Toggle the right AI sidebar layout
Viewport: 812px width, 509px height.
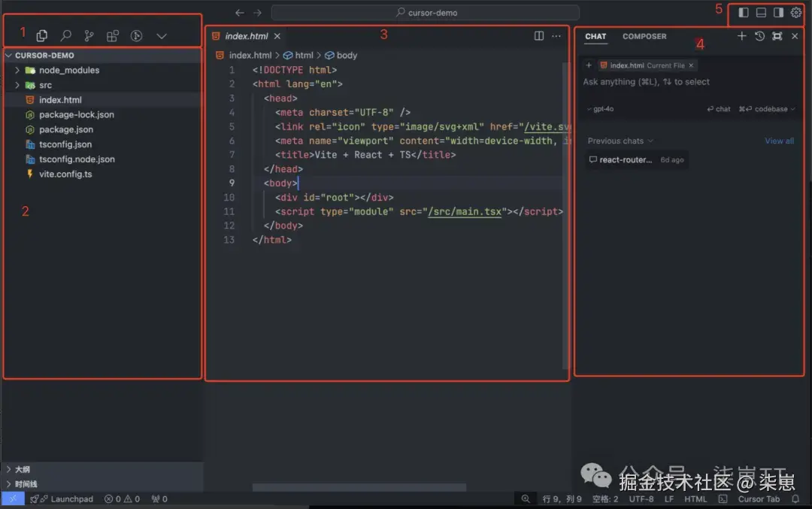778,13
